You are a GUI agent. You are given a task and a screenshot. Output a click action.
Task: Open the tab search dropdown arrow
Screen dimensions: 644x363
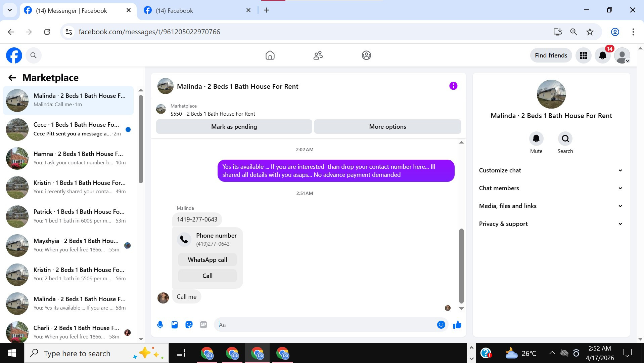tap(10, 10)
